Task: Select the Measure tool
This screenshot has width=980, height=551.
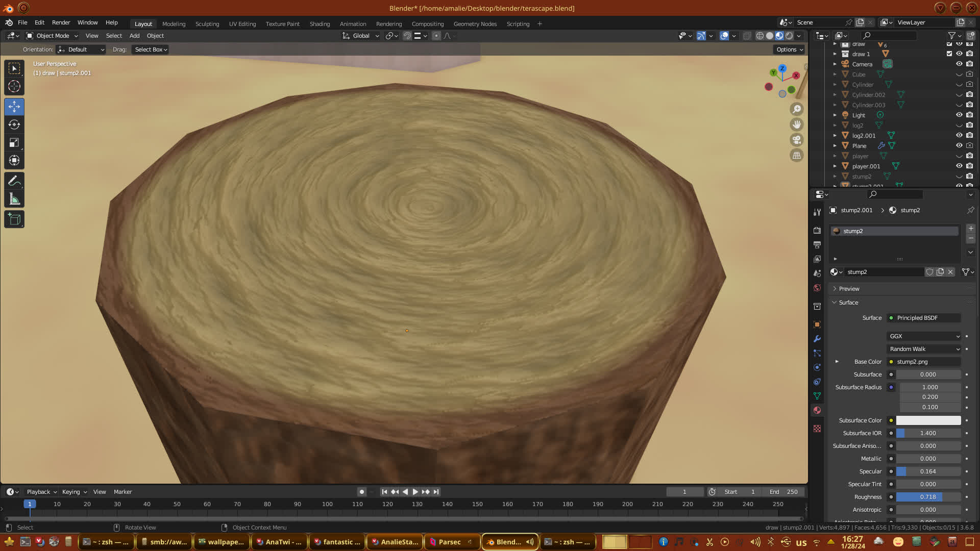Action: (x=14, y=199)
